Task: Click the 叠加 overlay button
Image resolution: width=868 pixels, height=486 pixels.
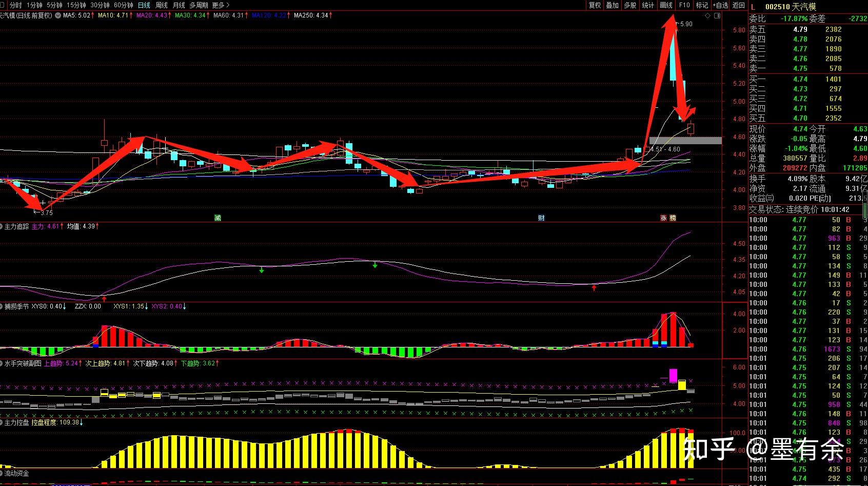Action: [x=613, y=5]
